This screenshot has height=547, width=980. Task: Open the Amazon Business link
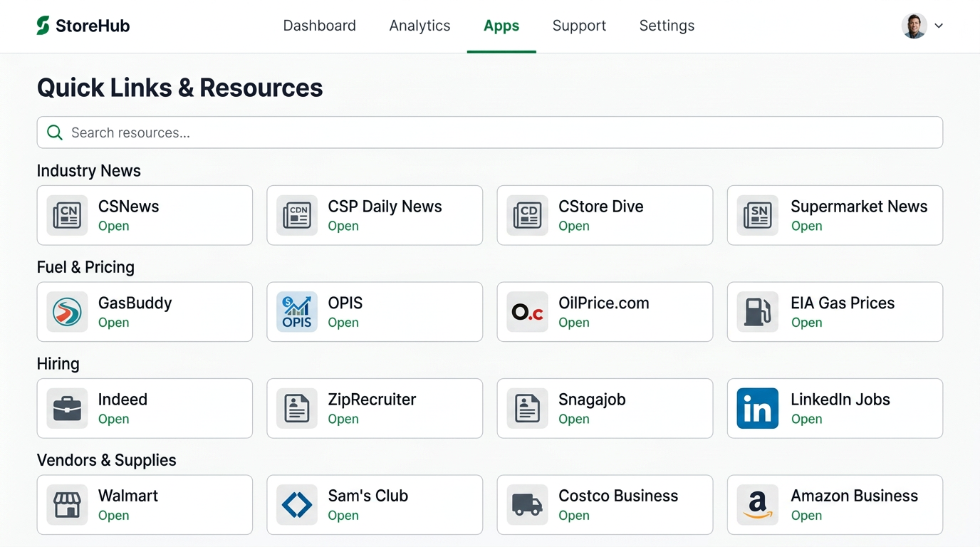[807, 516]
